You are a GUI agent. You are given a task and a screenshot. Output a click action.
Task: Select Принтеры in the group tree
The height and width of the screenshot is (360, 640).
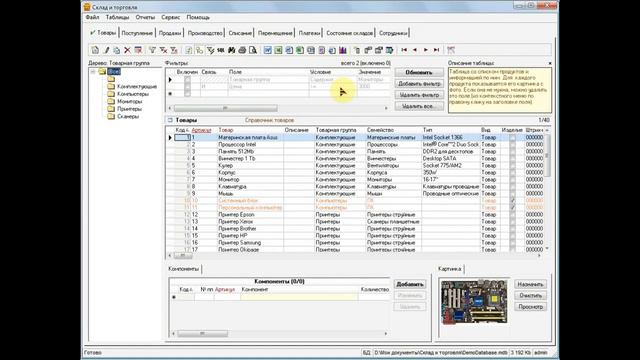click(129, 109)
